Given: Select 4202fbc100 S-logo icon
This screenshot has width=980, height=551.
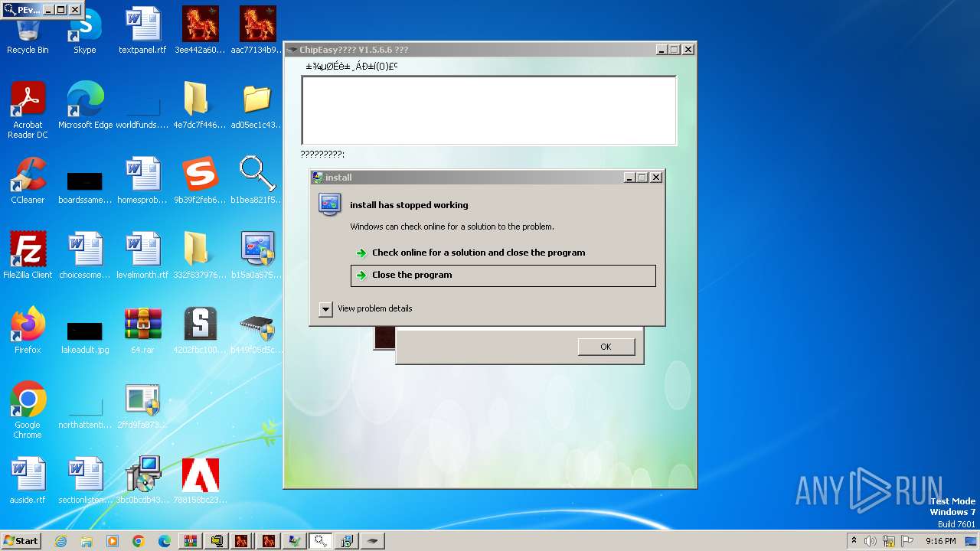Looking at the screenshot, I should click(200, 331).
